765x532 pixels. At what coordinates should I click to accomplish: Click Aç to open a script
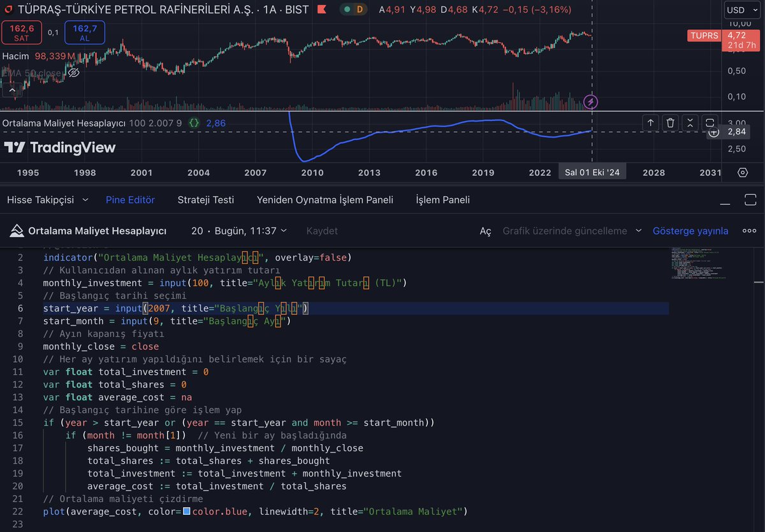pos(486,231)
